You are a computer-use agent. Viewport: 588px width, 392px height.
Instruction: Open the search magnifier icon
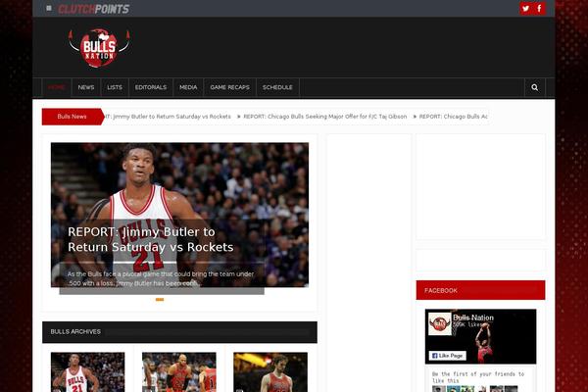535,87
